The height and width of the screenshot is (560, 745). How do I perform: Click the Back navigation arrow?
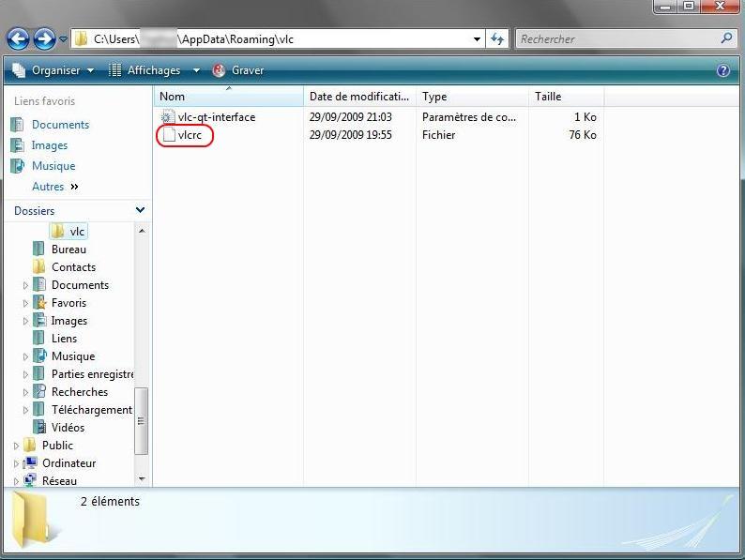pyautogui.click(x=19, y=39)
